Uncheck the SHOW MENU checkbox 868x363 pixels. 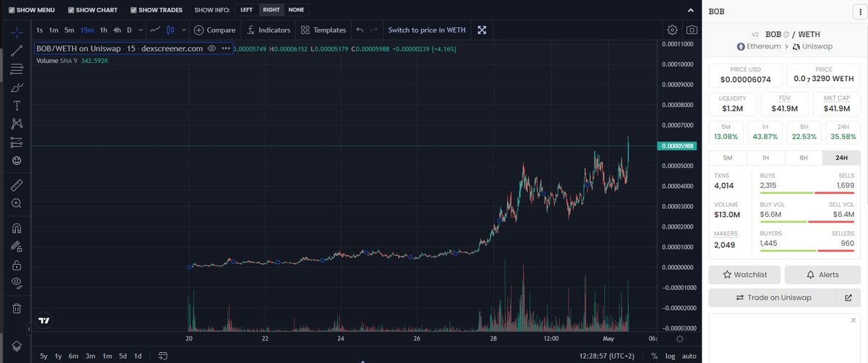pos(12,10)
